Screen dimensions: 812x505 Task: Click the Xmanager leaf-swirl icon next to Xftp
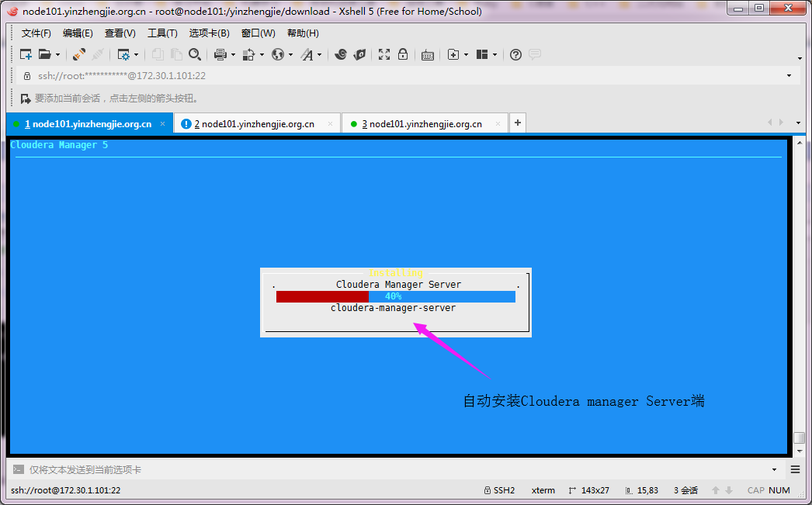[360, 54]
